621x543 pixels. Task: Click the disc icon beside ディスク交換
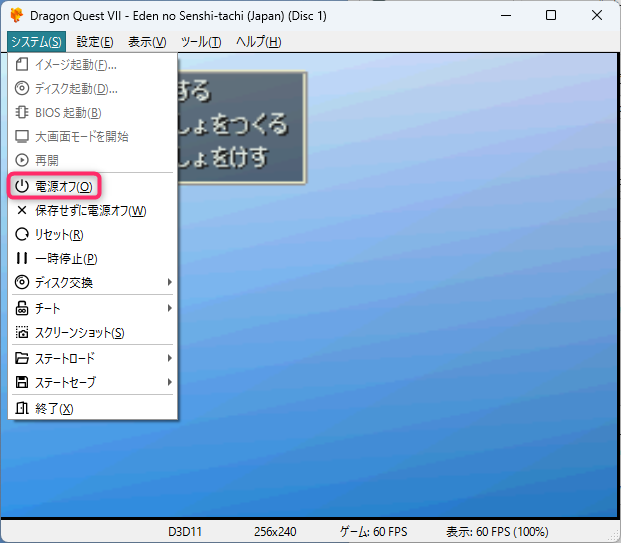22,283
